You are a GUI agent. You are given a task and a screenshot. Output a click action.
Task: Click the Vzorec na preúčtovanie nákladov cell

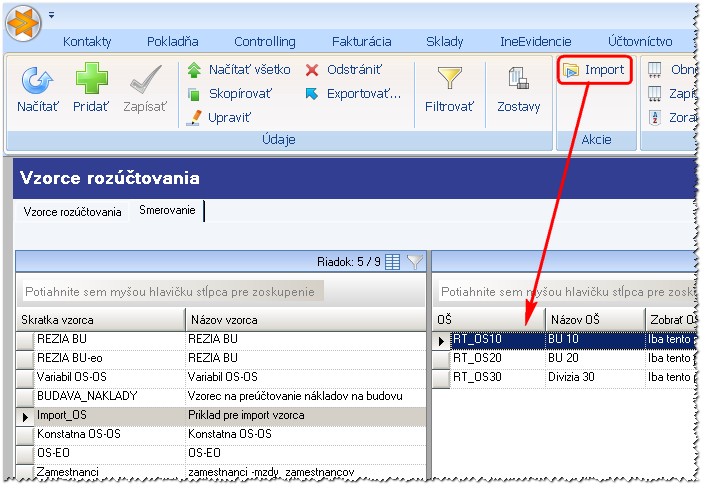tap(306, 396)
